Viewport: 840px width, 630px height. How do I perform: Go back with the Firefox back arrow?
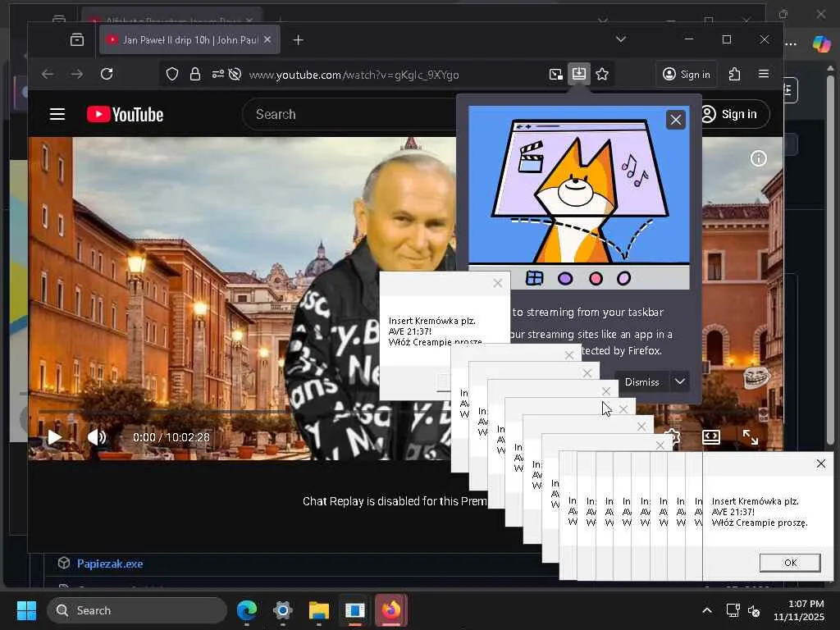click(48, 74)
